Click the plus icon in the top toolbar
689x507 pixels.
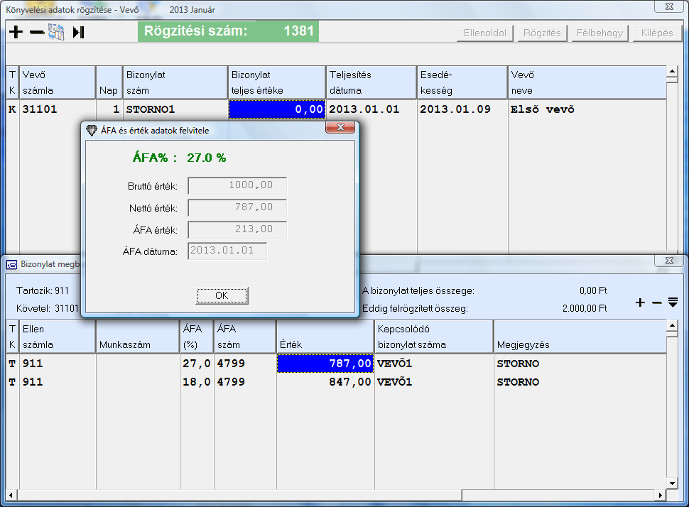(15, 32)
